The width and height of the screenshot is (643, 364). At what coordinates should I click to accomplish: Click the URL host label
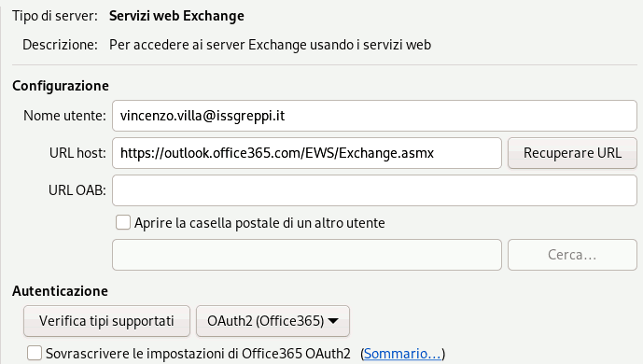pyautogui.click(x=77, y=153)
